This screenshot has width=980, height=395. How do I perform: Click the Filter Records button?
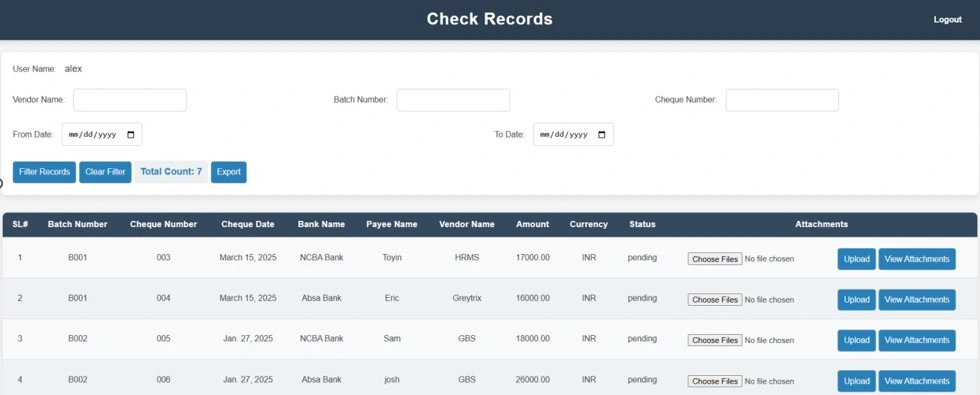(44, 172)
